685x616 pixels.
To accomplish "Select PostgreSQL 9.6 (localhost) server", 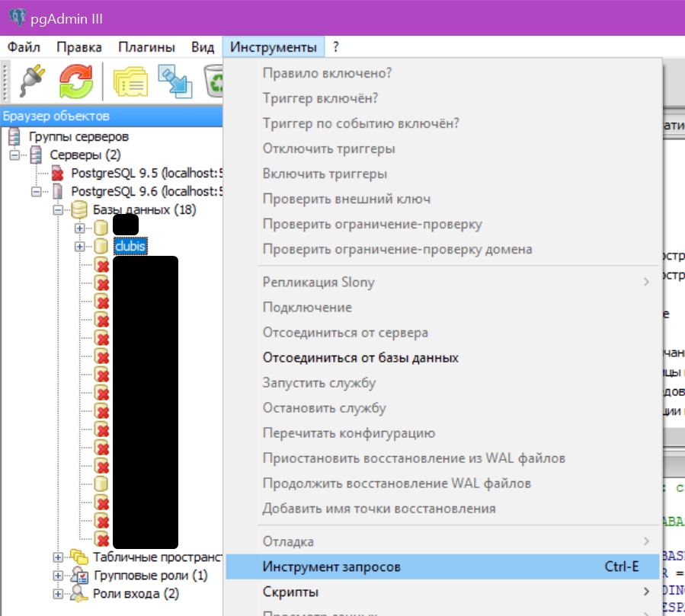I will point(147,191).
